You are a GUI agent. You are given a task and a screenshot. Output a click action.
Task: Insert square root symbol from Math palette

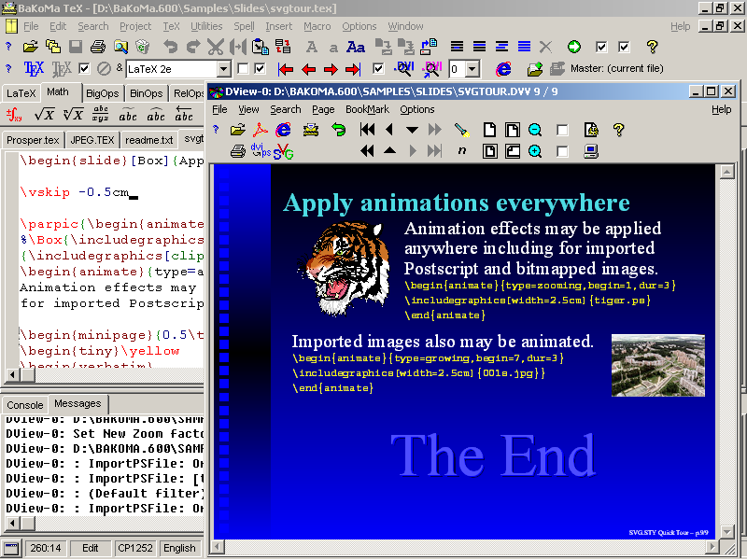pos(44,115)
